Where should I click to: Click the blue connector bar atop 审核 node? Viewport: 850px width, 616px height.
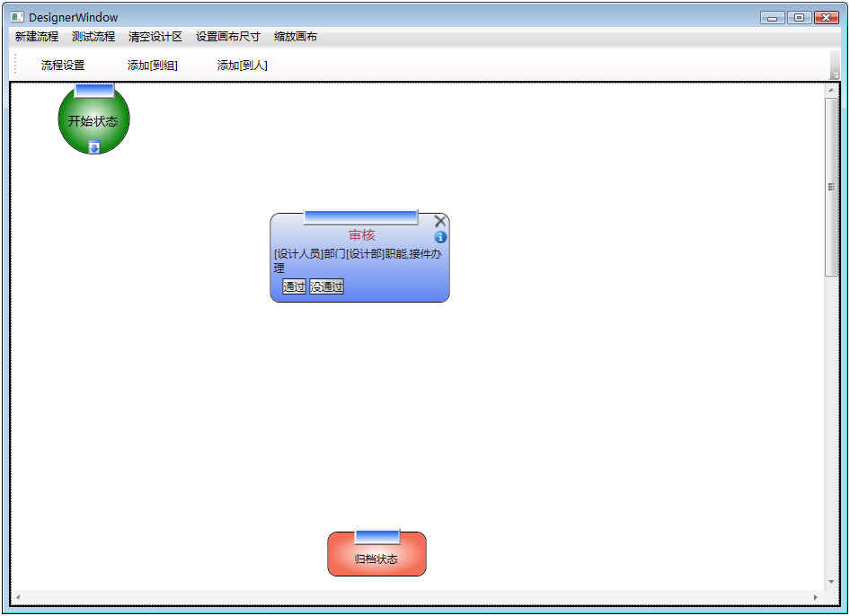pyautogui.click(x=360, y=217)
